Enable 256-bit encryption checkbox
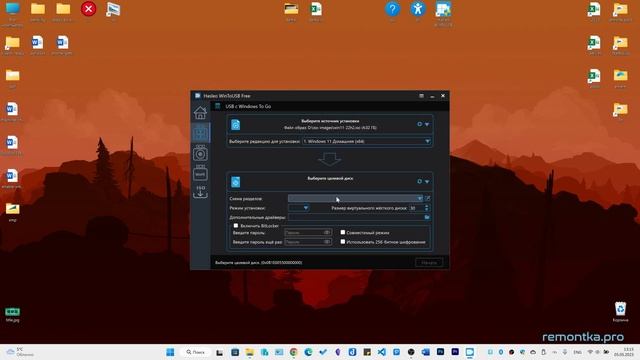Screen dimensions: 640x360 tap(343, 242)
